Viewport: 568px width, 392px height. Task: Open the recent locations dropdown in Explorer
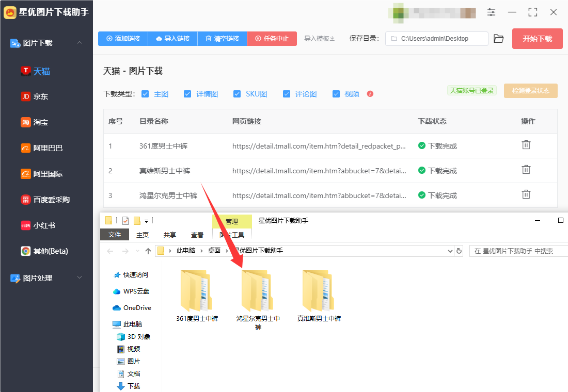point(137,251)
